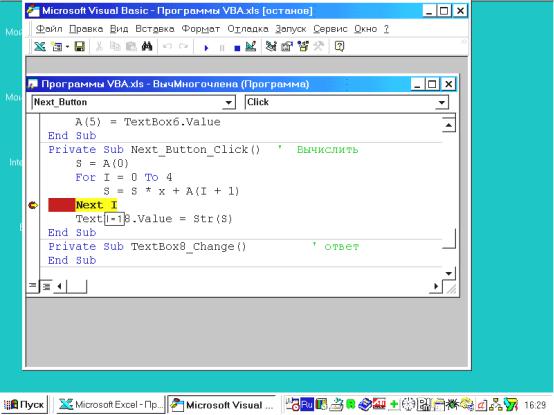The width and height of the screenshot is (554, 415).
Task: Click the Microsoft Visual taskbar button
Action: click(x=223, y=405)
